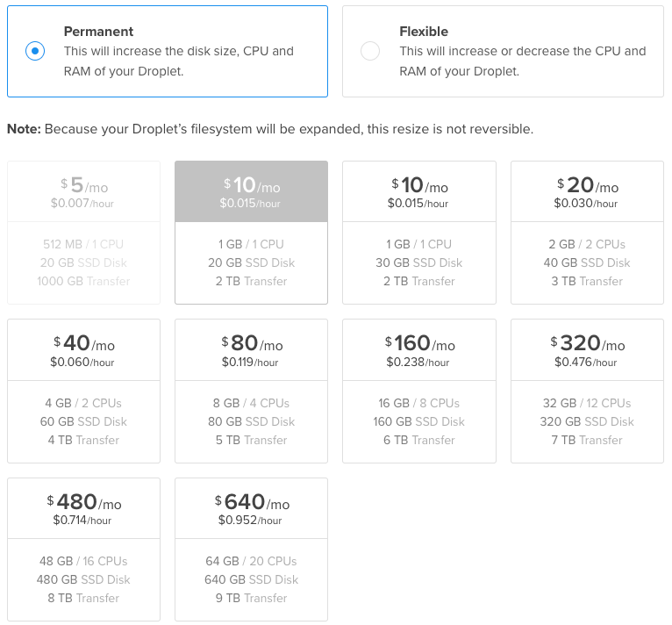Click the 60 GB SSD Disk spec line
Screen dimensions: 672x625
point(83,421)
